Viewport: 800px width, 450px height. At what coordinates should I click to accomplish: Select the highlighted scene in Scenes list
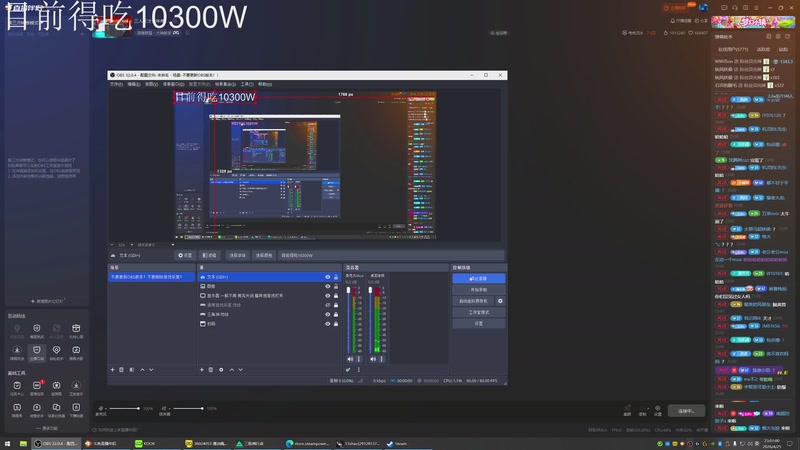pyautogui.click(x=152, y=277)
